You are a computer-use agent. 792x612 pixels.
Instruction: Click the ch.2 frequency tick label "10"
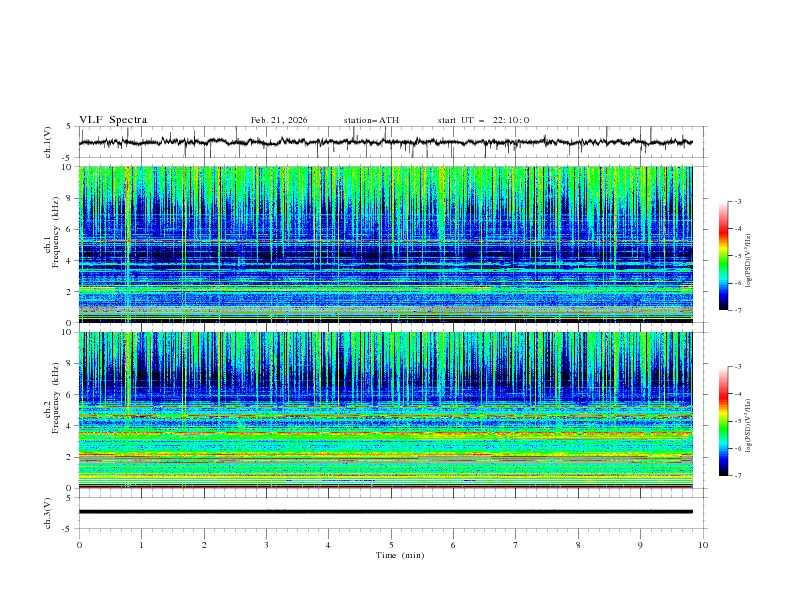tap(68, 332)
